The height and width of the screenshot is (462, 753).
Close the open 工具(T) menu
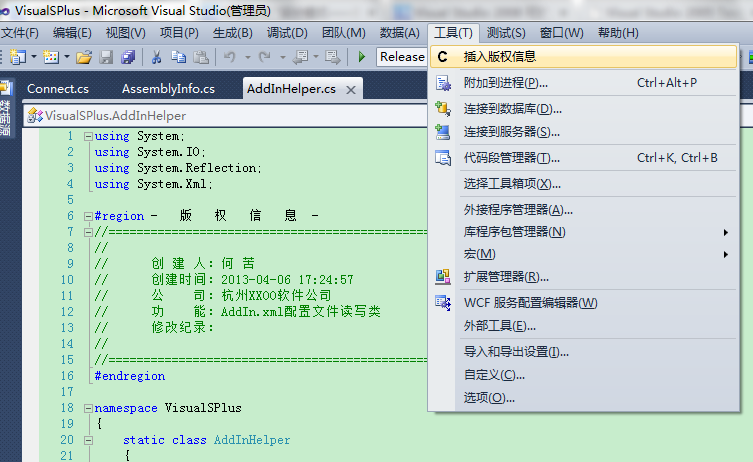pos(453,33)
